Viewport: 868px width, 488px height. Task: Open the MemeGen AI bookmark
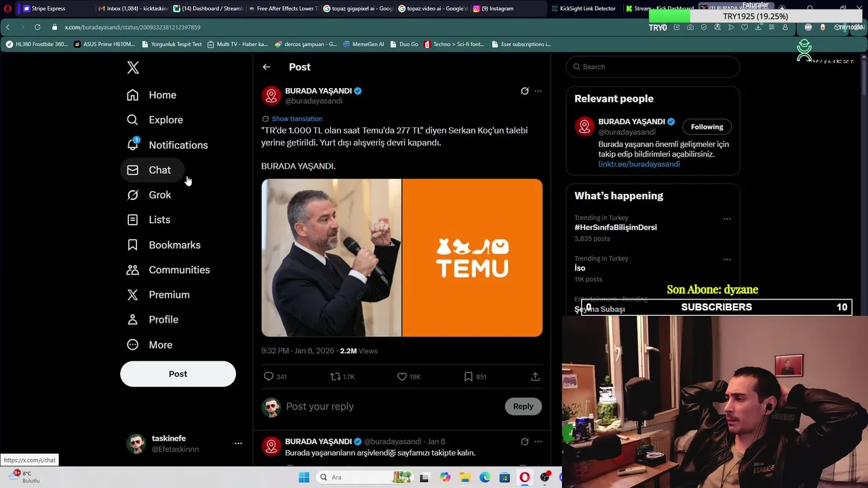point(363,44)
